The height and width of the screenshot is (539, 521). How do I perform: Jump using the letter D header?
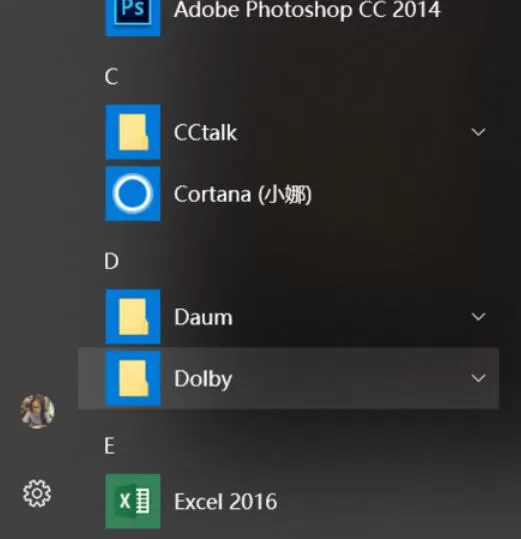(112, 261)
